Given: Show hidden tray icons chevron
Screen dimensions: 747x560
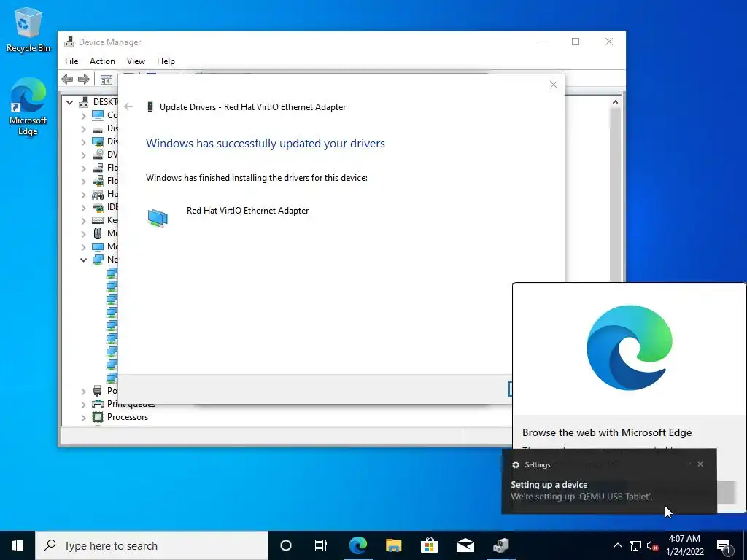Looking at the screenshot, I should [617, 545].
